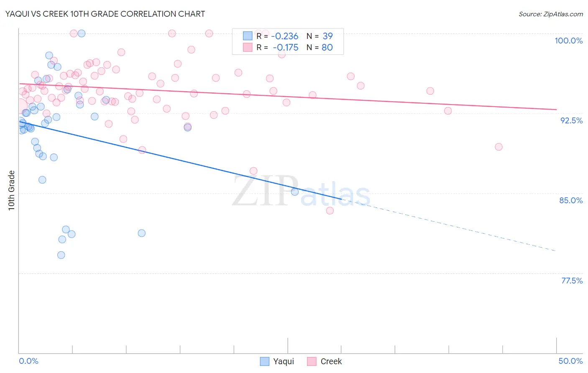The image size is (588, 373).
Task: Click the blue swatch in R = -0.236 box
Action: pyautogui.click(x=248, y=36)
